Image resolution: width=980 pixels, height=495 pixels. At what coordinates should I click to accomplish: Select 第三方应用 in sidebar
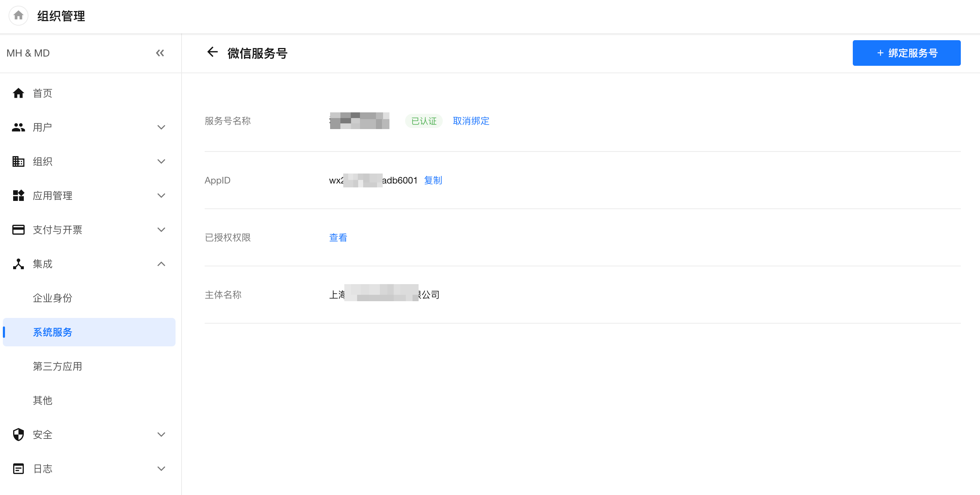point(58,366)
